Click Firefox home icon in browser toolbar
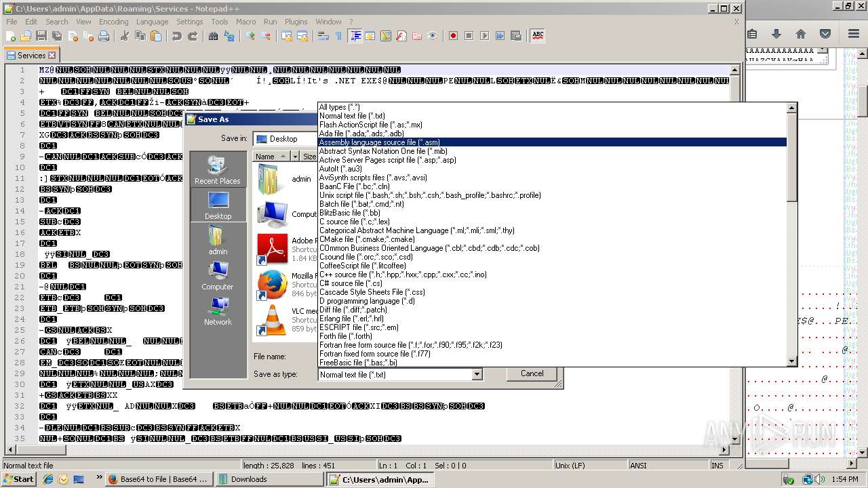The image size is (868, 488). tap(801, 34)
